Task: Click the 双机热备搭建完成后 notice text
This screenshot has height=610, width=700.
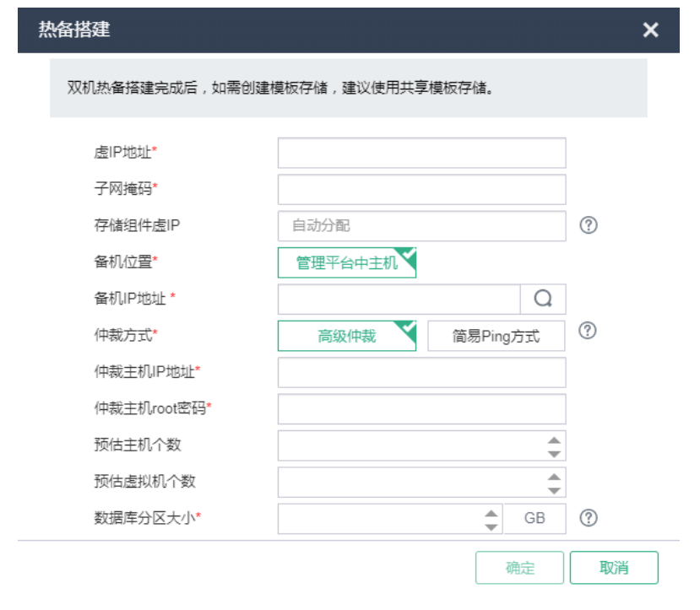Action: pyautogui.click(x=281, y=88)
